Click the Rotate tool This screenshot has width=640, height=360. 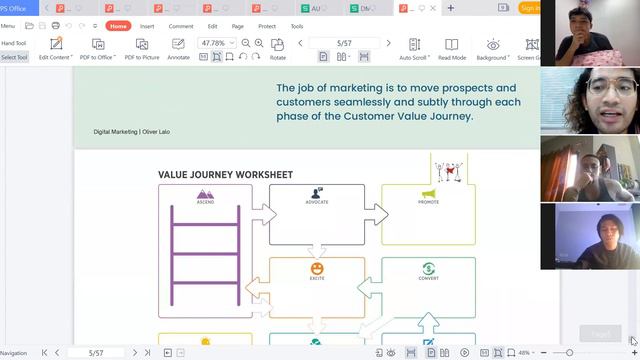tap(278, 49)
